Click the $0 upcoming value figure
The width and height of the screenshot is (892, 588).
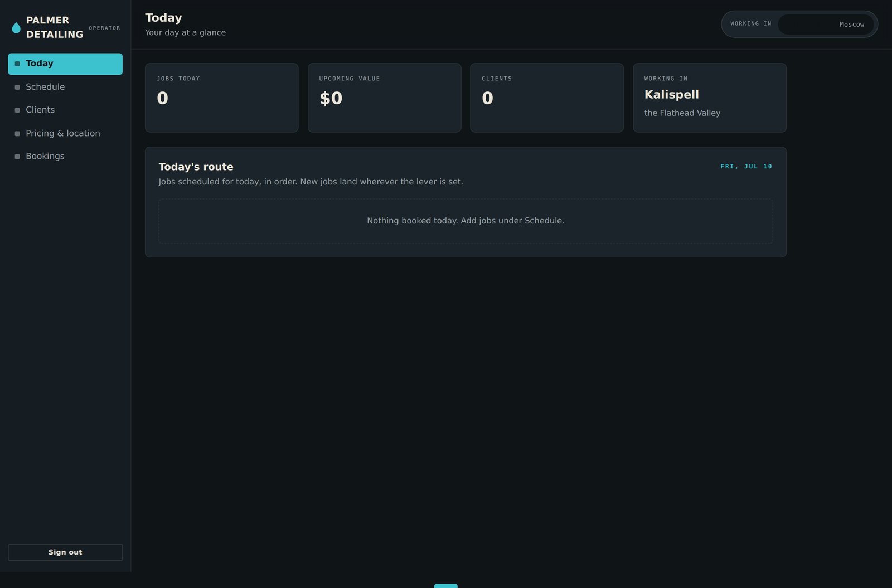(331, 98)
